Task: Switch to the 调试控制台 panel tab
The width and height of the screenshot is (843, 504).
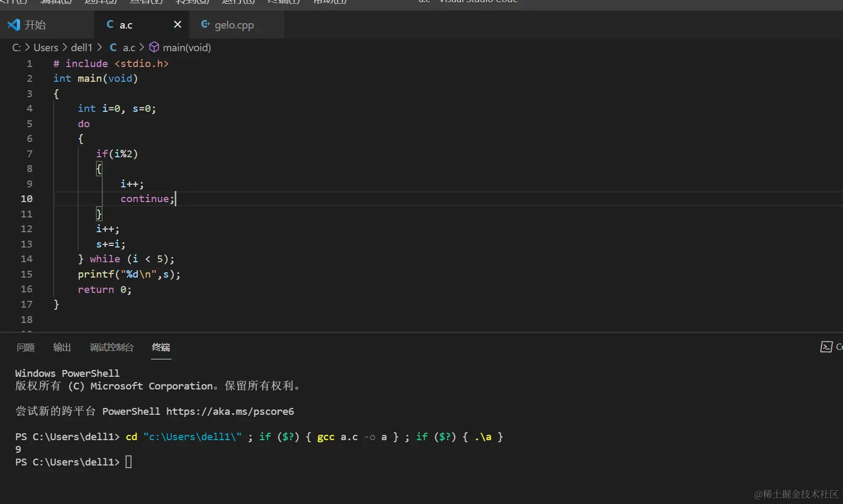Action: click(111, 347)
